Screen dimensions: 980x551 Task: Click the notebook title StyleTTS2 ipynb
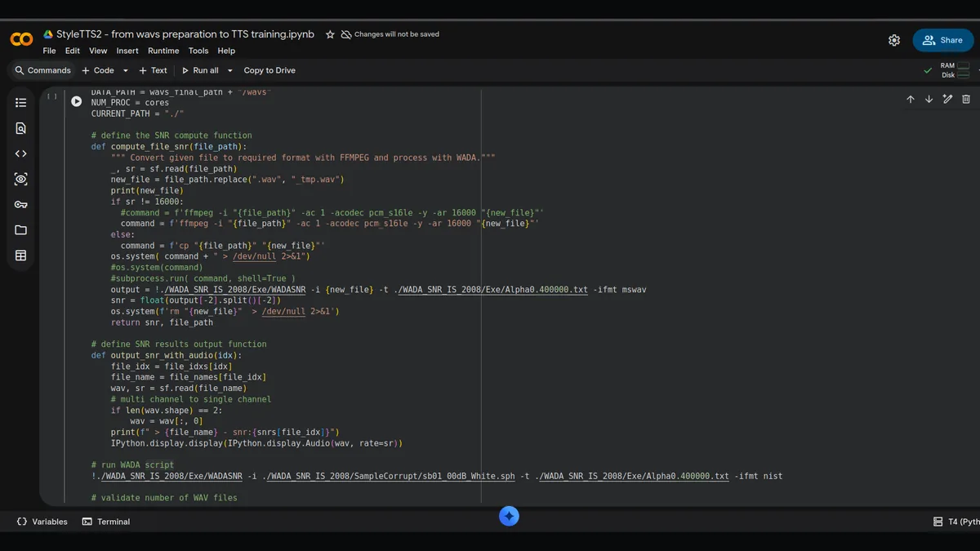tap(185, 34)
